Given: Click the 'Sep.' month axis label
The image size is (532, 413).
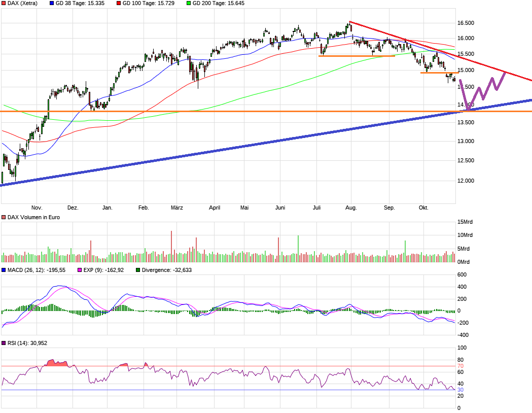Looking at the screenshot, I should [x=389, y=208].
